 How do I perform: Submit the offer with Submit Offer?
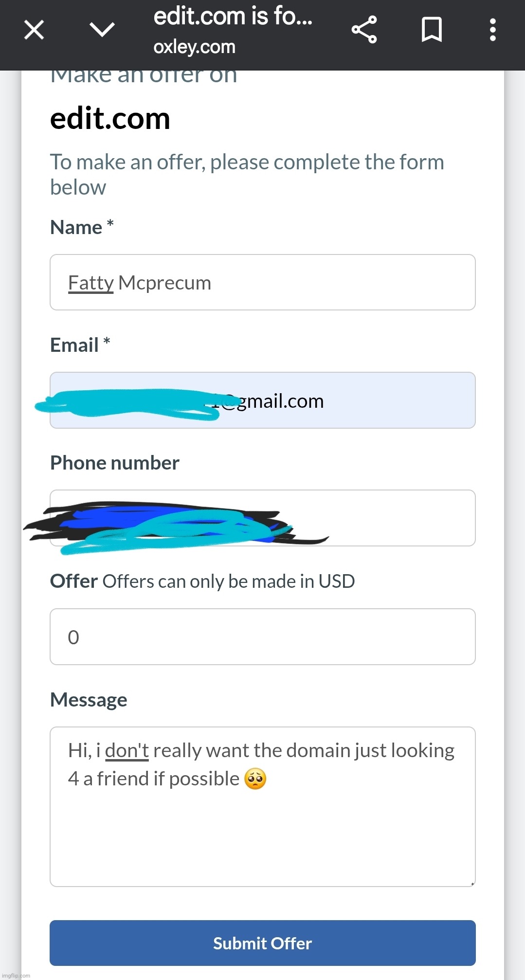[263, 943]
